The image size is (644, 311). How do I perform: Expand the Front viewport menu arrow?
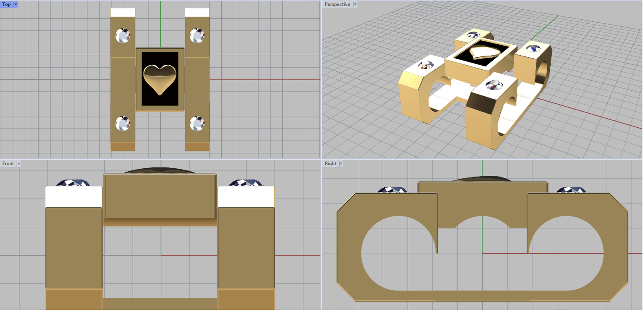[x=19, y=164]
